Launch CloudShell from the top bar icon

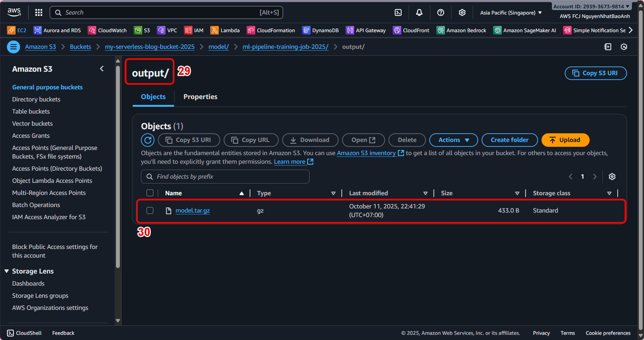coord(398,12)
